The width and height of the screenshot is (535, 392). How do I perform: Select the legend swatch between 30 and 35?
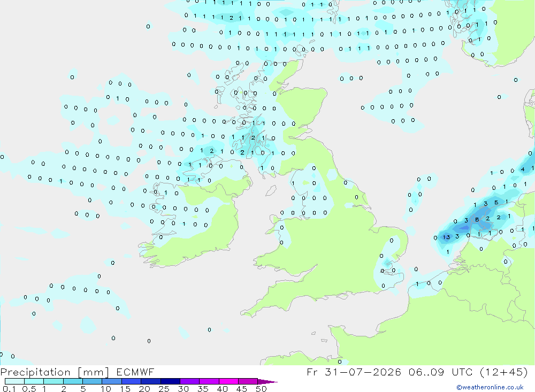pos(189,381)
